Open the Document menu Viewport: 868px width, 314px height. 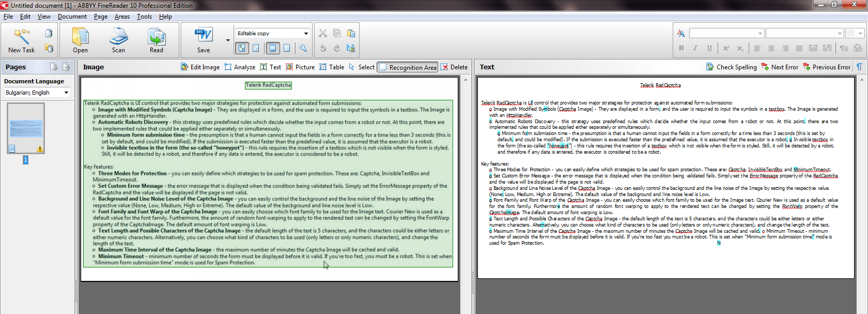click(72, 17)
